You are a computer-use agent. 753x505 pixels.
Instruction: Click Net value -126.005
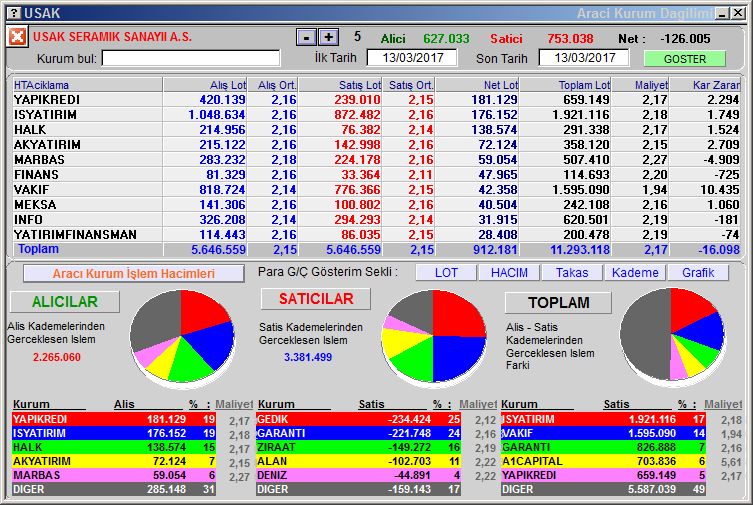[685, 38]
